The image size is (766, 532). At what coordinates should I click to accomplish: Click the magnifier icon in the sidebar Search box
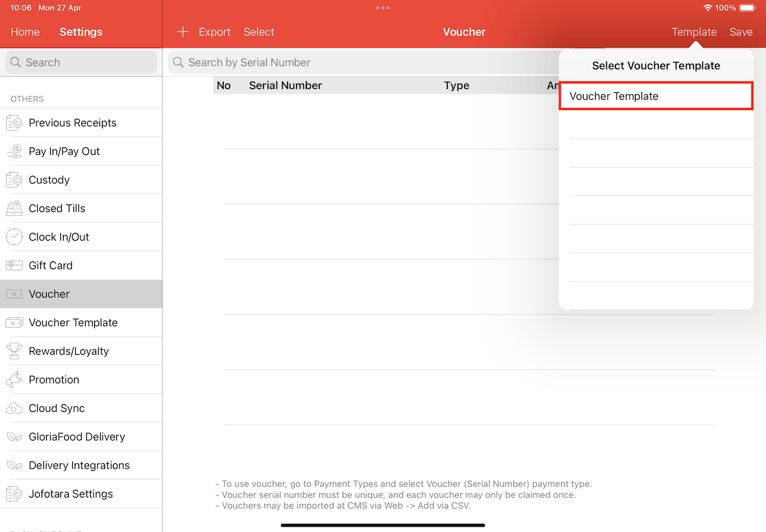[16, 62]
